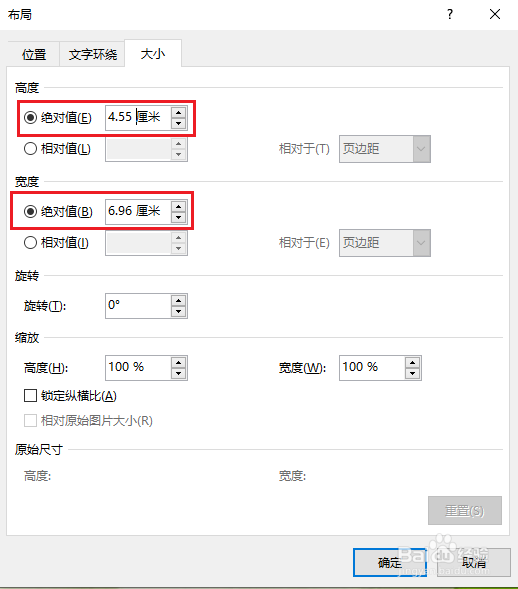Click the help question mark icon
Image resolution: width=518 pixels, height=589 pixels.
point(450,14)
